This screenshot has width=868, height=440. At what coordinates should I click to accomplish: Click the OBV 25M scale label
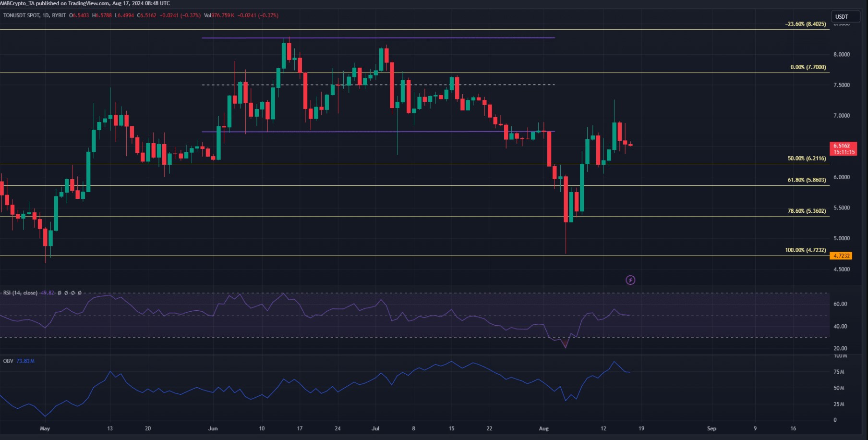pyautogui.click(x=839, y=404)
